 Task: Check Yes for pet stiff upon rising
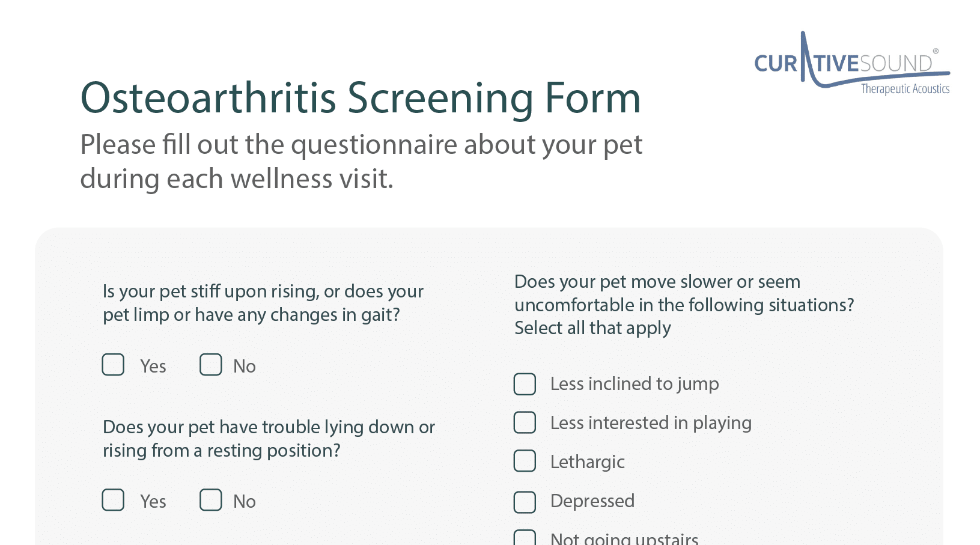point(113,365)
